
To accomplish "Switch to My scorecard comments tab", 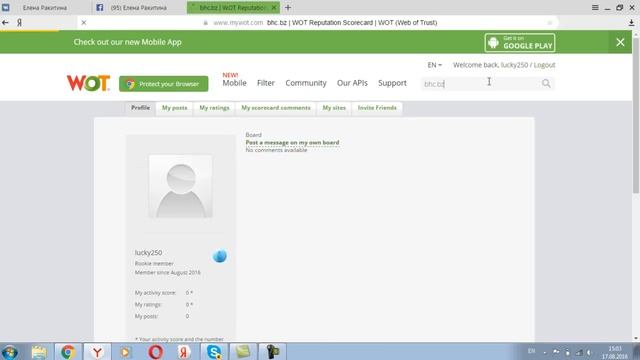I will click(x=276, y=108).
